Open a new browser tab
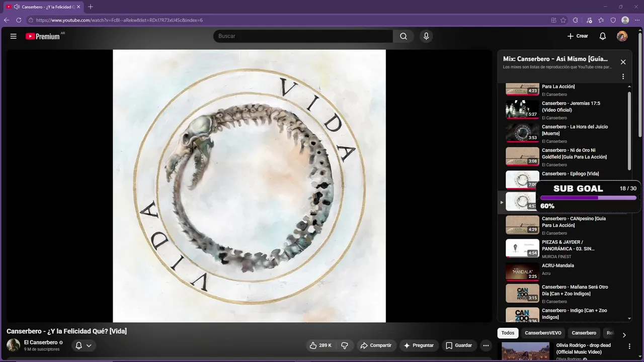This screenshot has height=362, width=644. click(91, 7)
